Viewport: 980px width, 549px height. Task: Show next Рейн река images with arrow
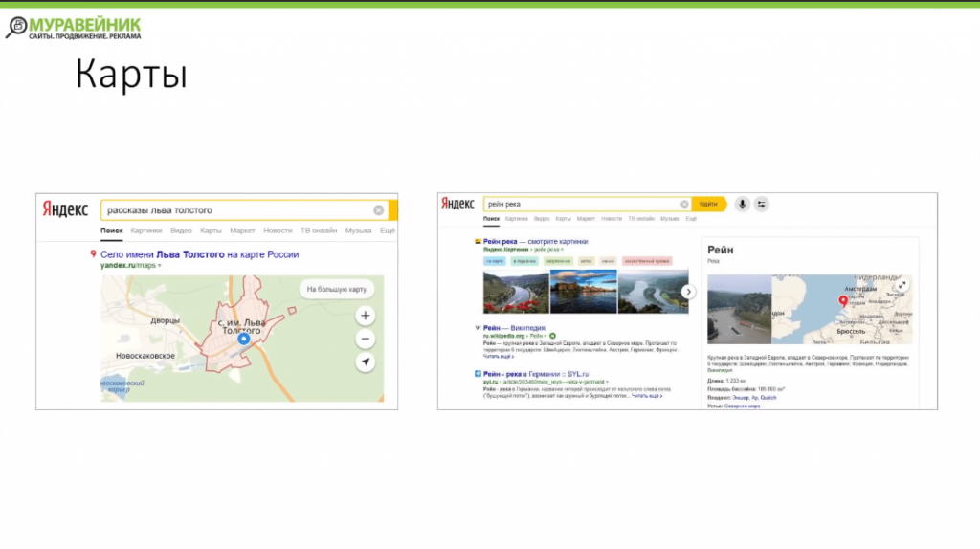[688, 292]
